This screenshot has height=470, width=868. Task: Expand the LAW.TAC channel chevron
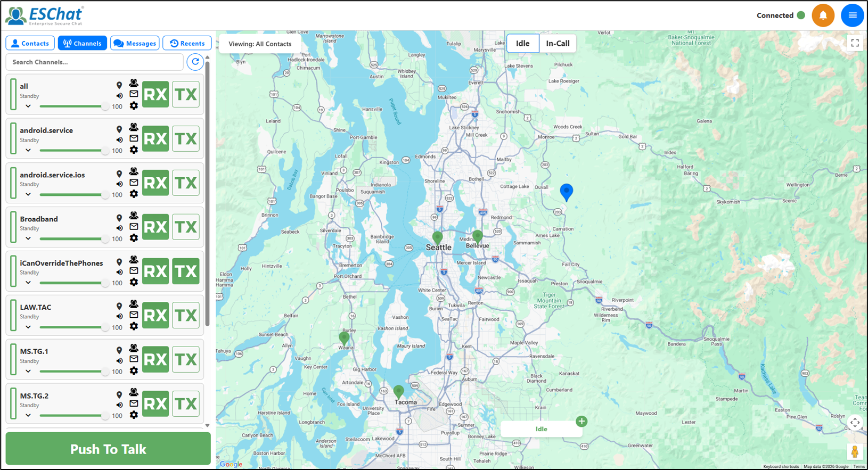coord(28,327)
